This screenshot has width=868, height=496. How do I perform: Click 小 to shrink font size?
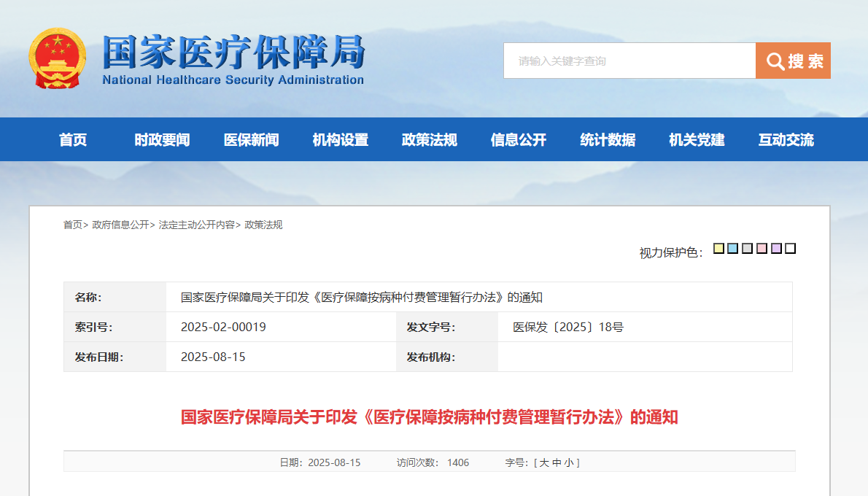tap(571, 462)
